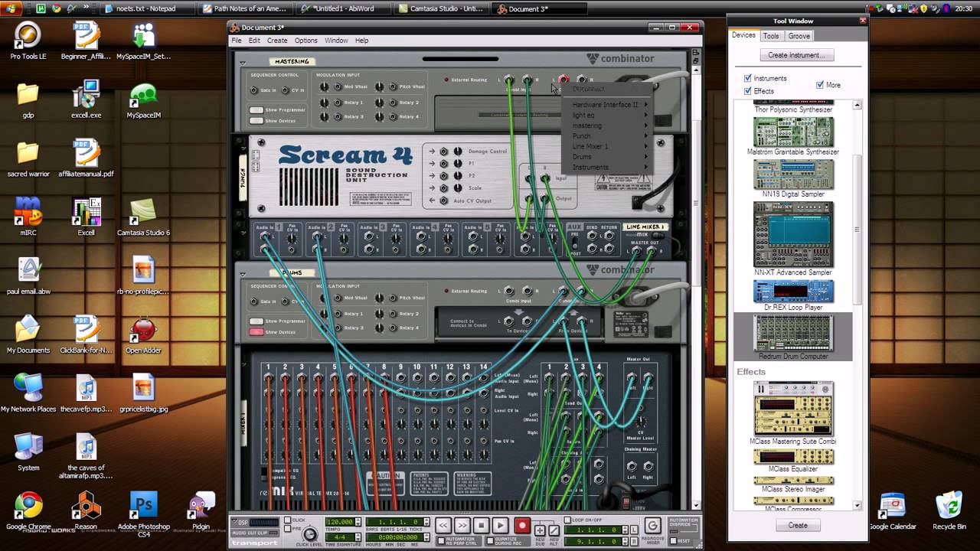Open mIRC desktop shortcut

(28, 218)
